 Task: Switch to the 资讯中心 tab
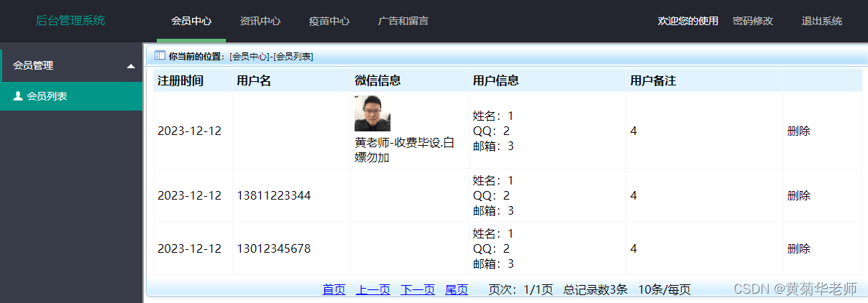pos(260,21)
